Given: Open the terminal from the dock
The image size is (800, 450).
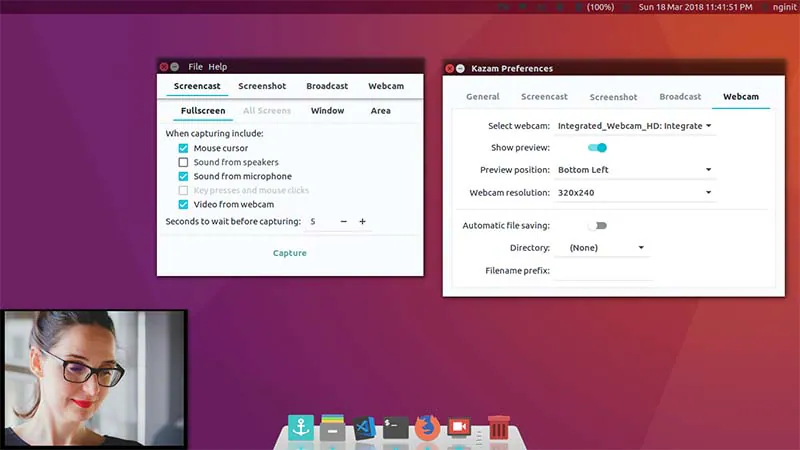Looking at the screenshot, I should tap(396, 428).
